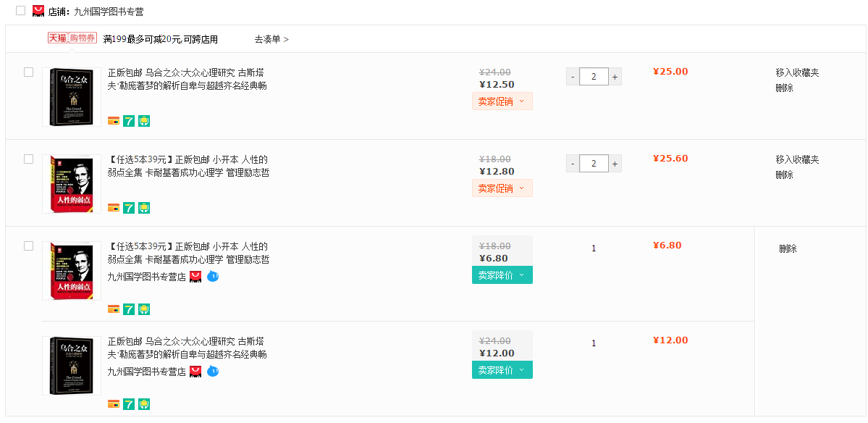Expand 卖家促销 dropdown for ¥12.80 item
The height and width of the screenshot is (423, 868).
click(x=502, y=188)
